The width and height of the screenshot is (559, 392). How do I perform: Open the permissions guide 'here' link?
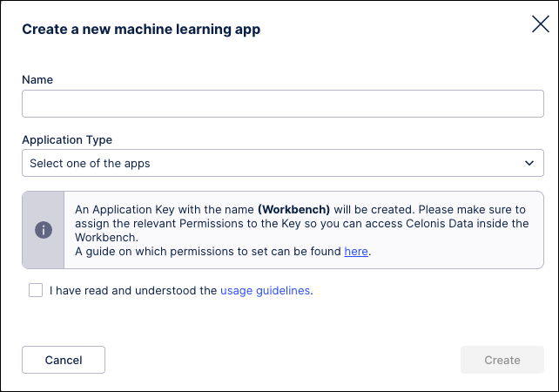(356, 252)
